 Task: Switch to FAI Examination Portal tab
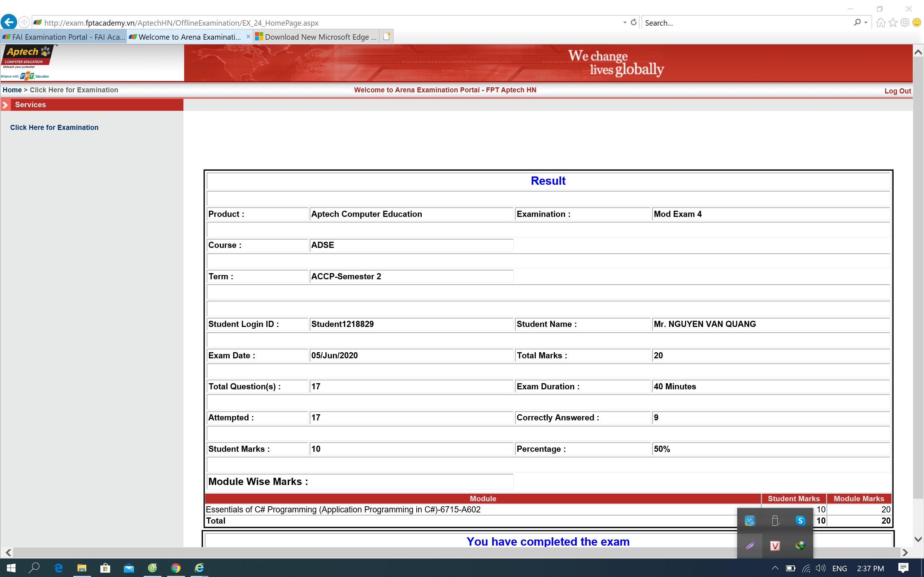point(64,37)
